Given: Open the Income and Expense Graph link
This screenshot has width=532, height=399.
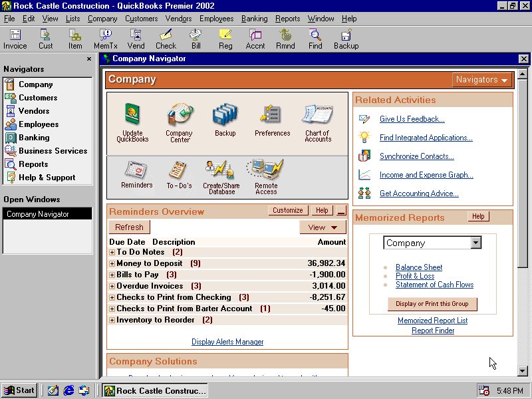Looking at the screenshot, I should [426, 175].
